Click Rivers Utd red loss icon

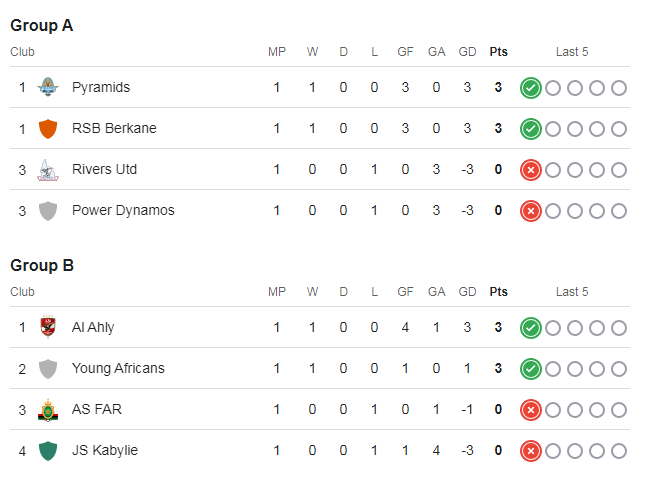[531, 170]
